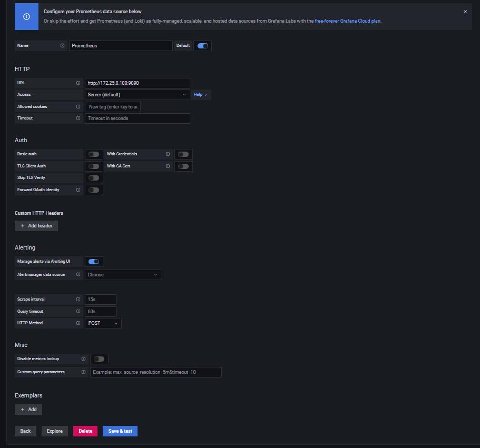Click the Timeout in seconds field
The image size is (480, 448).
[137, 118]
